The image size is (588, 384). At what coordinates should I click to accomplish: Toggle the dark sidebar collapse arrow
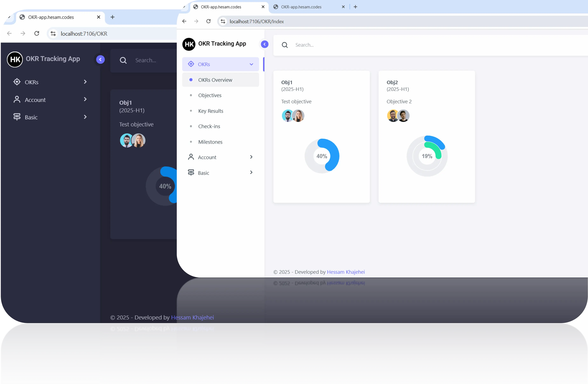(100, 59)
